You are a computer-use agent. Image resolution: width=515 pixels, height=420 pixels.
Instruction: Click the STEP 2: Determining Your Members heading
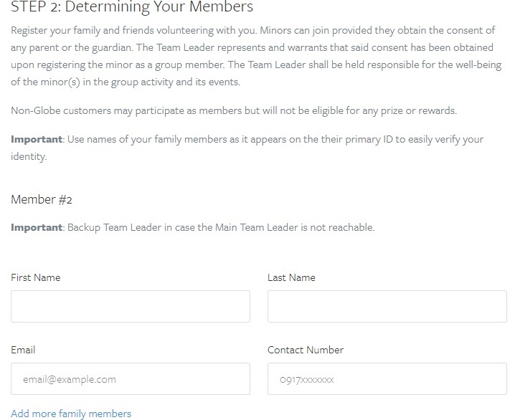132,6
